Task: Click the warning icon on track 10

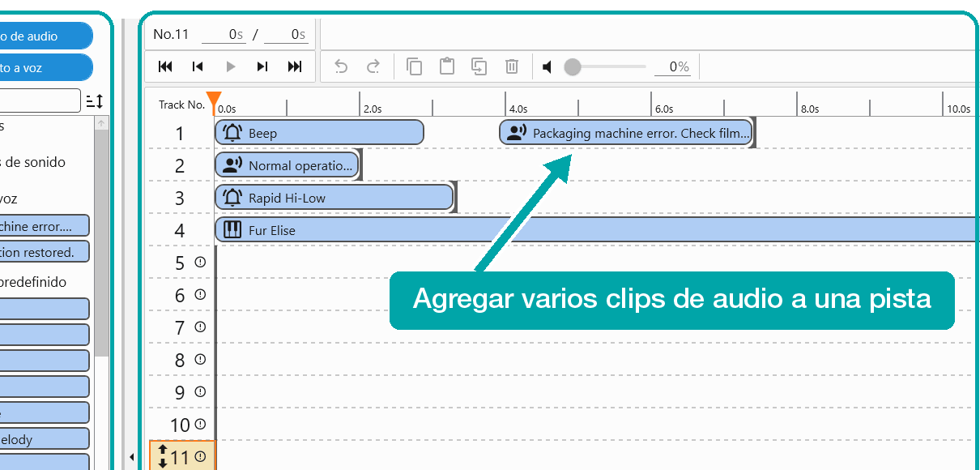Action: click(200, 425)
